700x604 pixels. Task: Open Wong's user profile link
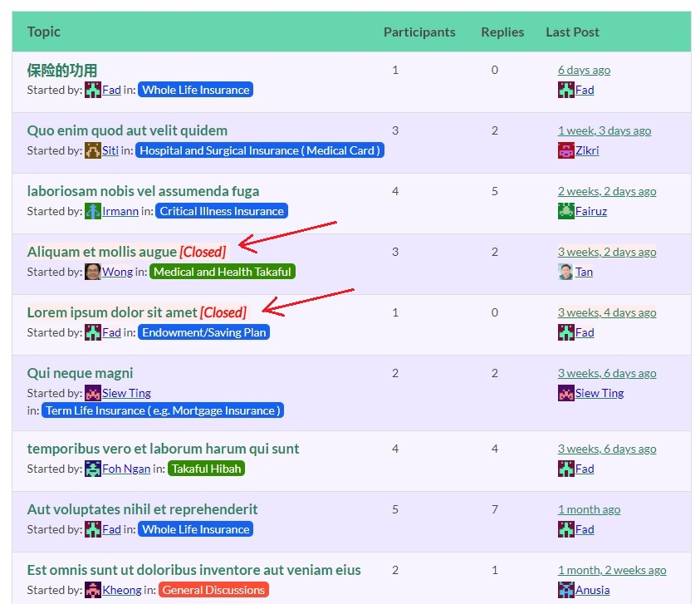tap(117, 272)
